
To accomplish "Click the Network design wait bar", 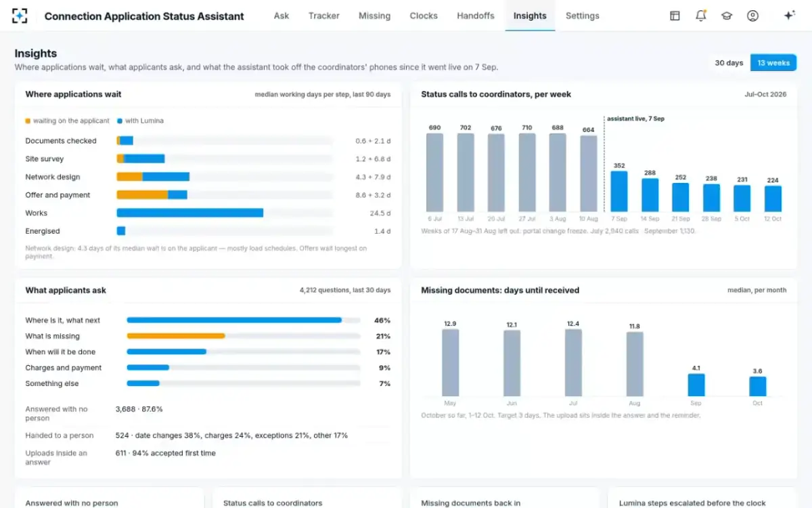I will click(153, 177).
